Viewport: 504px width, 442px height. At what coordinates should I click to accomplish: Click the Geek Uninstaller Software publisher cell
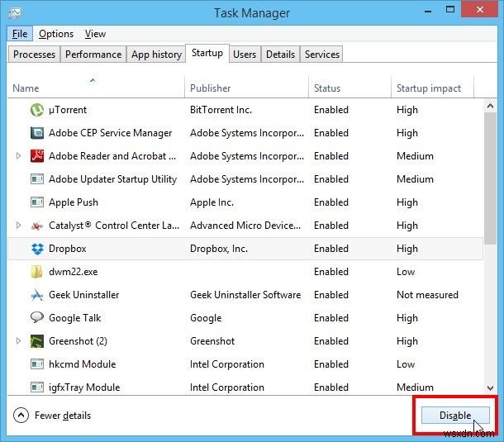(x=245, y=295)
